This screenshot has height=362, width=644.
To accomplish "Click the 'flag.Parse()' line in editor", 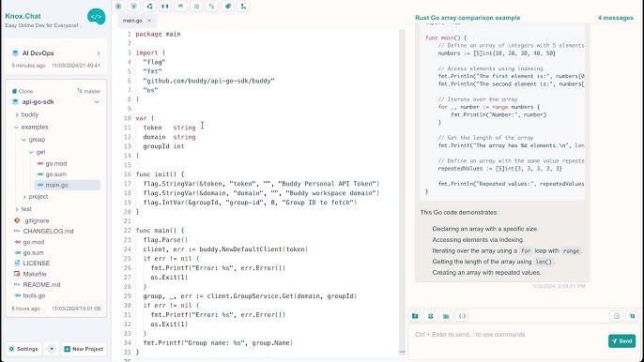I will click(165, 240).
